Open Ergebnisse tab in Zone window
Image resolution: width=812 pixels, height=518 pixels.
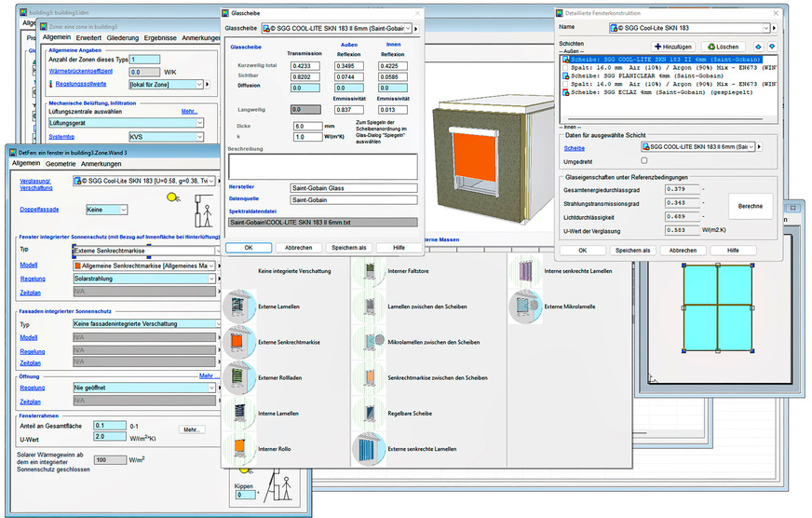[x=160, y=38]
